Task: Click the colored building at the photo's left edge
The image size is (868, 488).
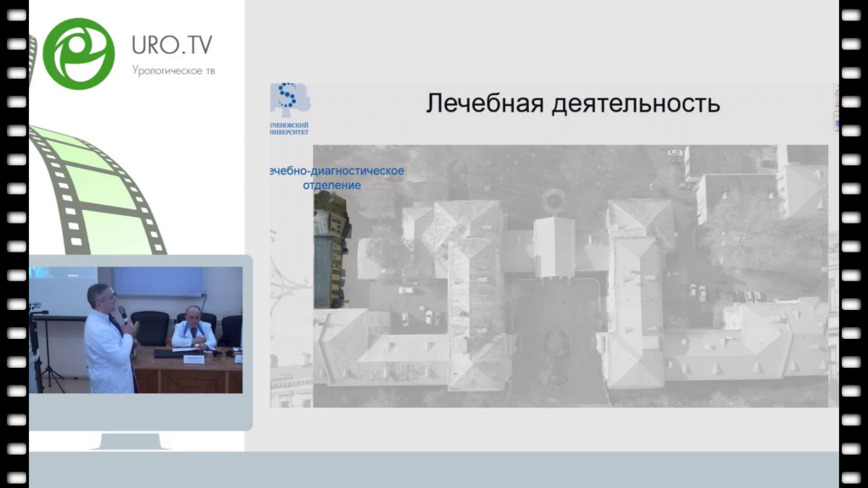Action: (x=331, y=250)
